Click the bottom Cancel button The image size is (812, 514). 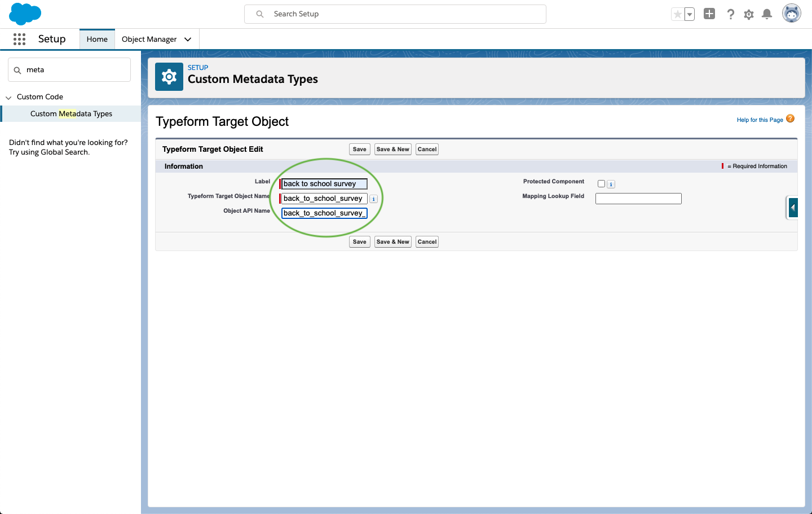point(427,242)
